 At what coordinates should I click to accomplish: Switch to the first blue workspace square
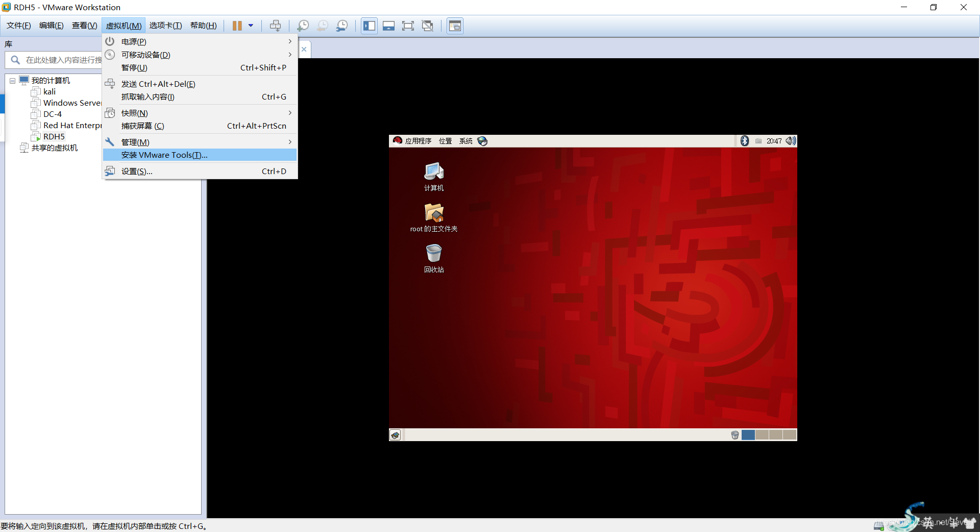(x=748, y=435)
